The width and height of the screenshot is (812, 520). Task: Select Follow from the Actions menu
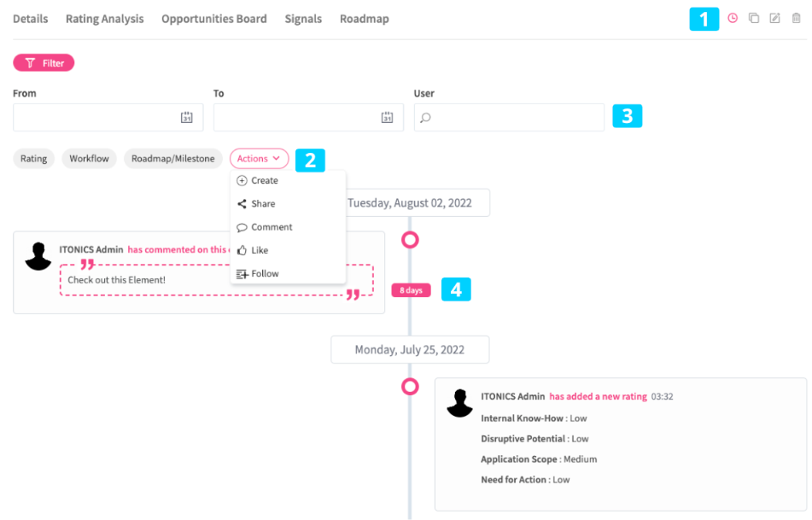click(265, 274)
